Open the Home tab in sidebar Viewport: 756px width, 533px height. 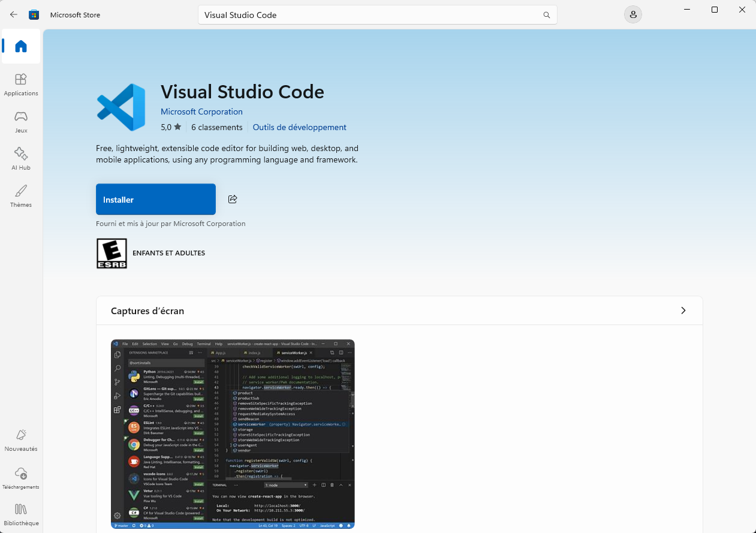pyautogui.click(x=21, y=46)
